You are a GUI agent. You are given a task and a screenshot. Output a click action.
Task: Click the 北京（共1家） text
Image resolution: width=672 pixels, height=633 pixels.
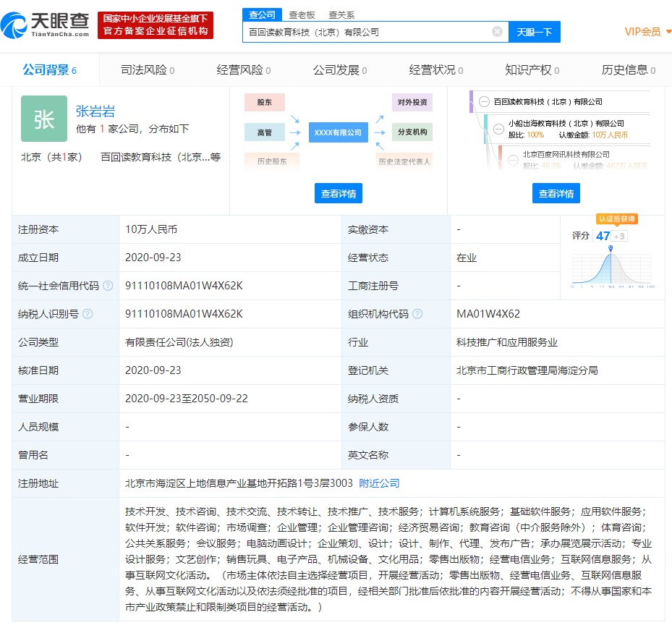[51, 157]
